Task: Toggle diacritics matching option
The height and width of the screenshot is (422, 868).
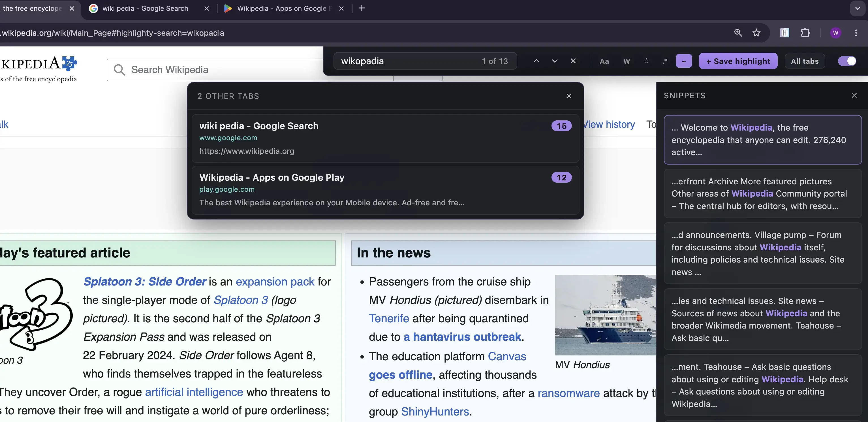Action: [x=646, y=61]
